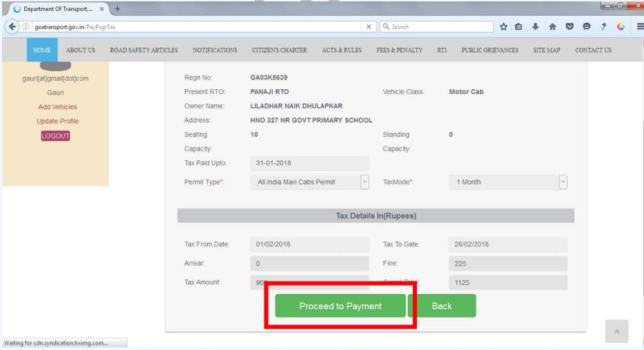This screenshot has width=644, height=350.
Task: Click the colorful circle extension icon
Action: (620, 27)
